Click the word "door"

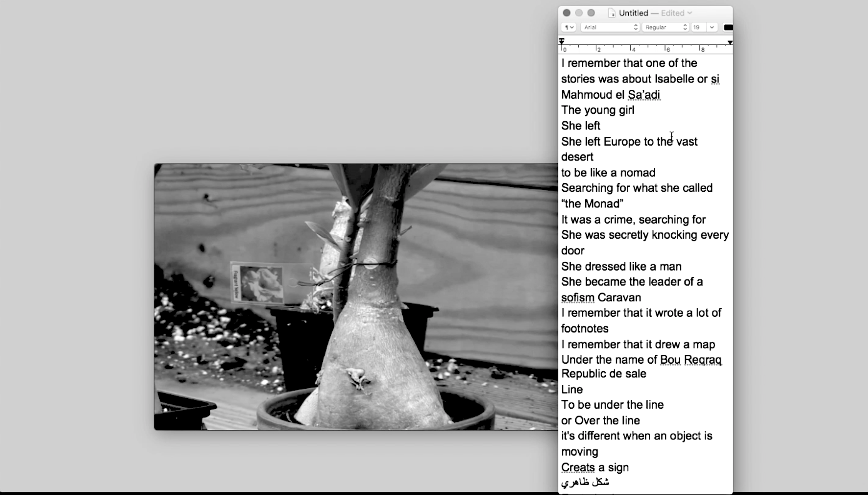[573, 251]
